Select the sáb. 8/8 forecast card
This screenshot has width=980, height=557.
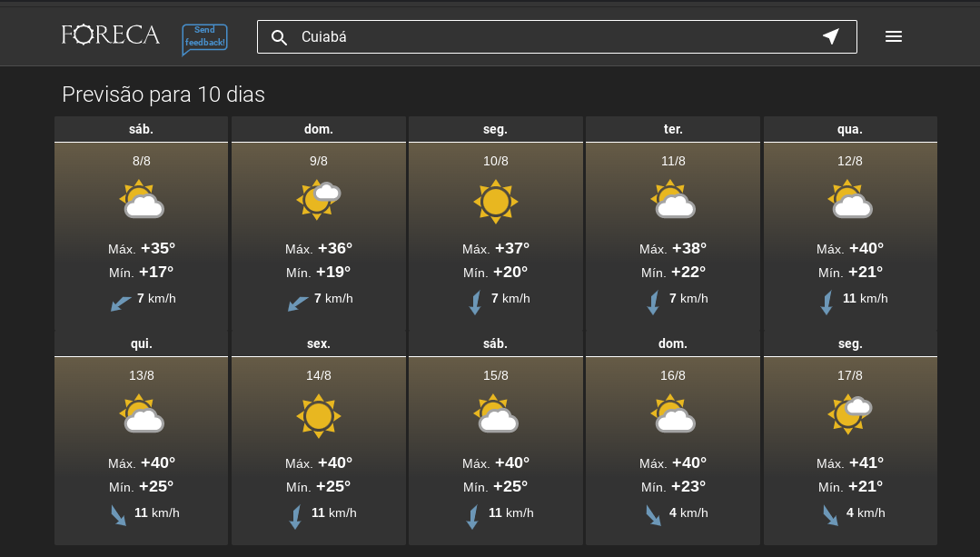coord(142,223)
